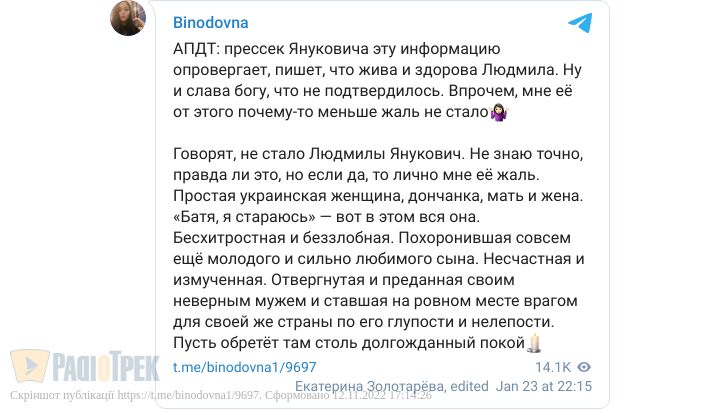Click the RadioTrek emblem in the watermark

[x=29, y=366]
